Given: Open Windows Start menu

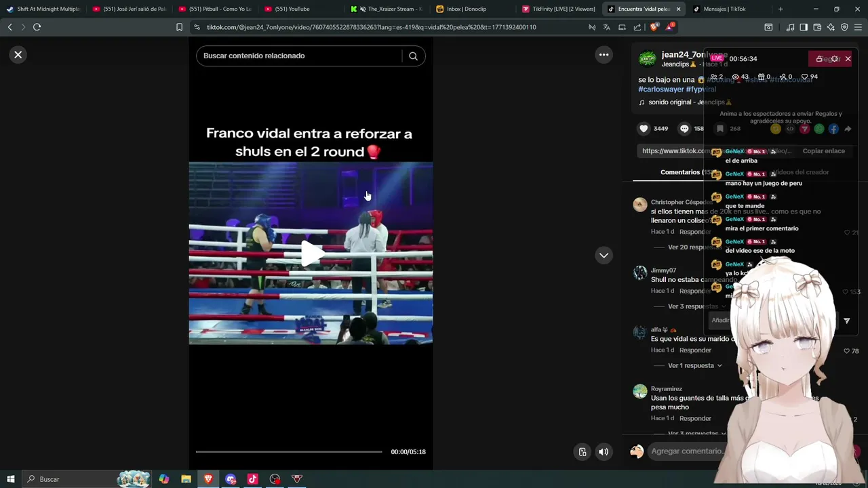Looking at the screenshot, I should (10, 479).
